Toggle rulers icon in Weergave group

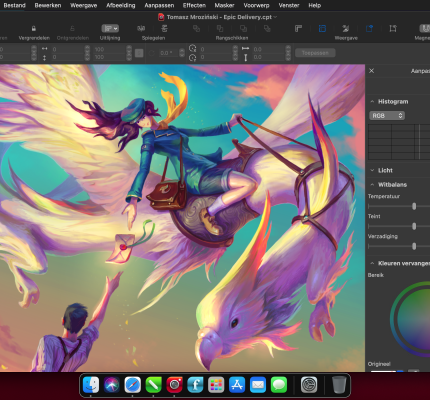(x=298, y=29)
